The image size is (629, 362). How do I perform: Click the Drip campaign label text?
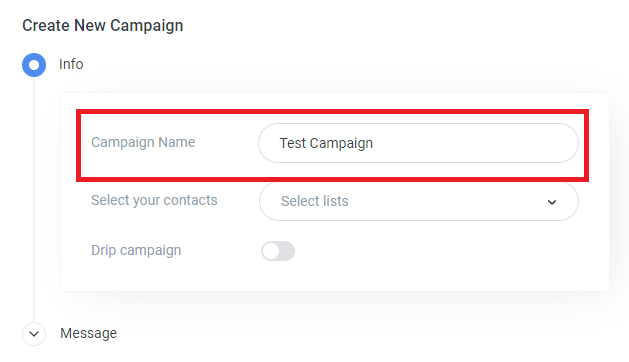[136, 250]
